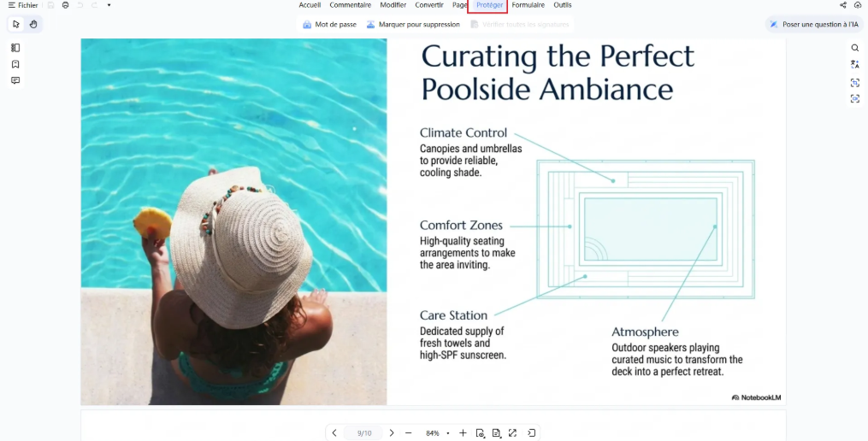Open the page thumbnails panel
This screenshot has height=441, width=868.
click(x=15, y=48)
